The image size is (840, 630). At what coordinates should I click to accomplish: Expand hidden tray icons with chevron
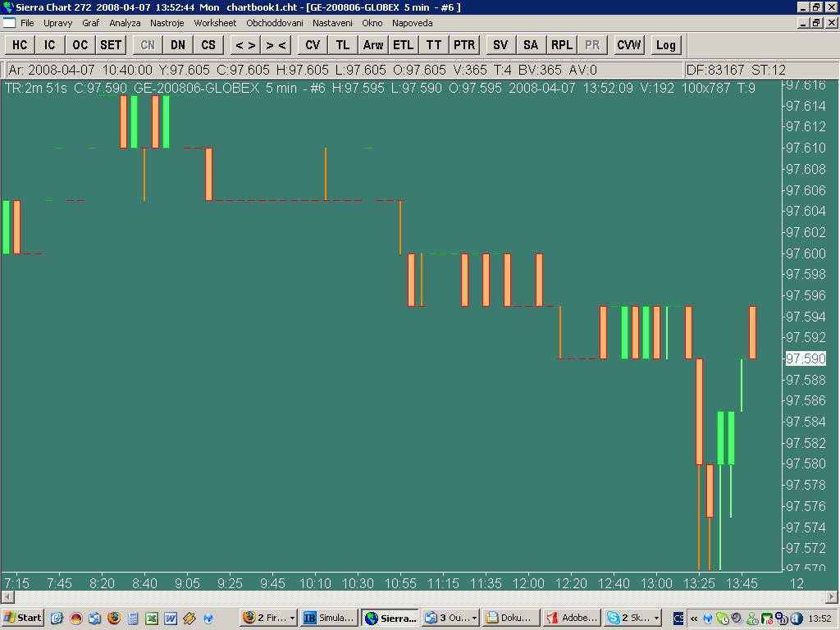click(694, 619)
